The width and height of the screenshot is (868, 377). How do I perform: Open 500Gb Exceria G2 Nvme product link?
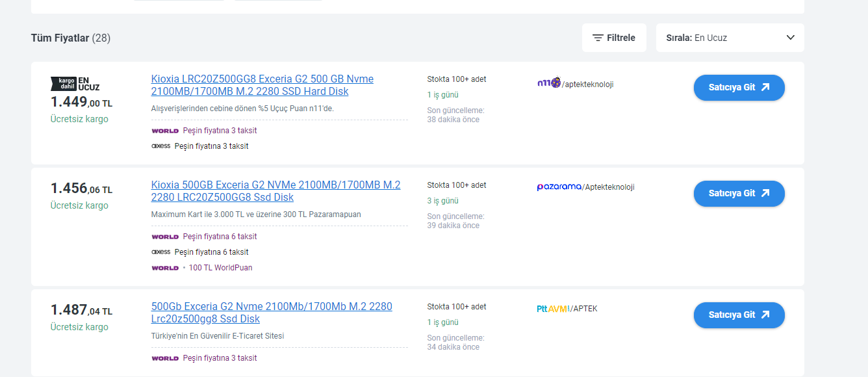point(272,313)
